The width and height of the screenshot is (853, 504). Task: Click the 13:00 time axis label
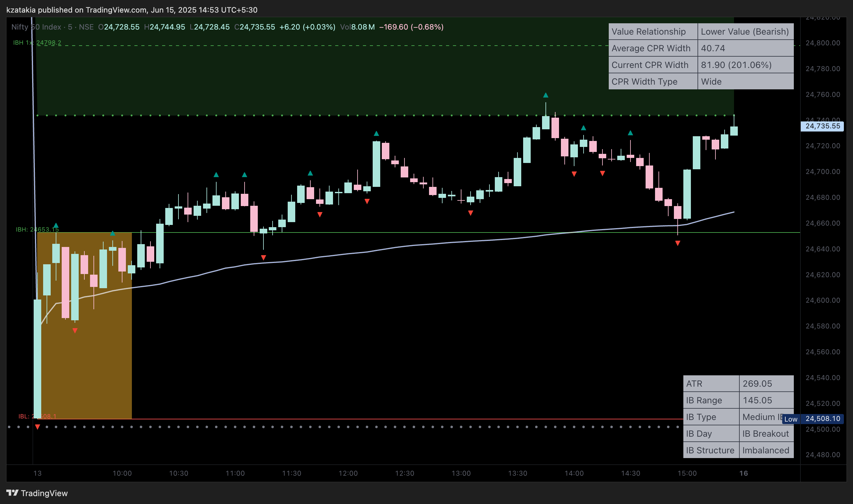461,473
